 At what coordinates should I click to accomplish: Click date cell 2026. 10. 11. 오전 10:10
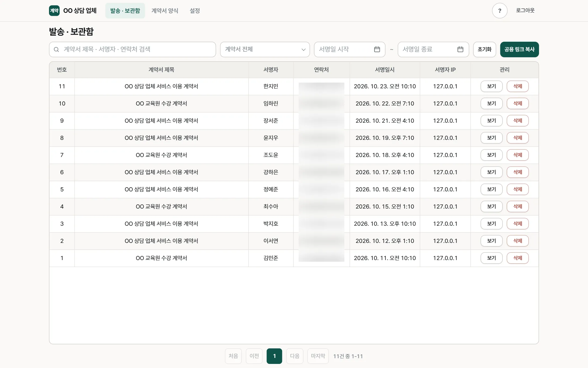coord(385,258)
